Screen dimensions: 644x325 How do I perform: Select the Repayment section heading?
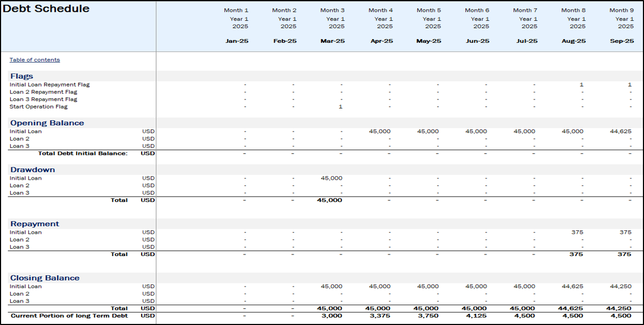pyautogui.click(x=35, y=224)
